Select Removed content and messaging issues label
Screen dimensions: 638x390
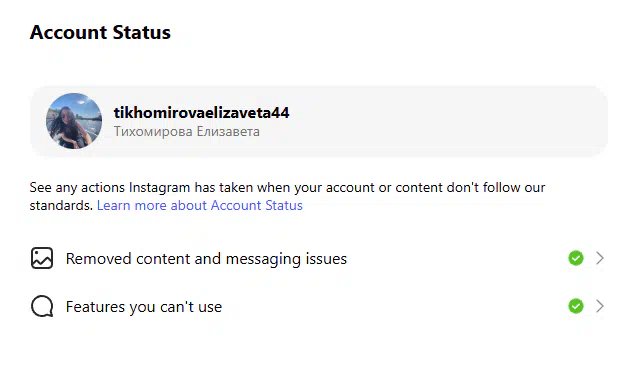(x=206, y=259)
